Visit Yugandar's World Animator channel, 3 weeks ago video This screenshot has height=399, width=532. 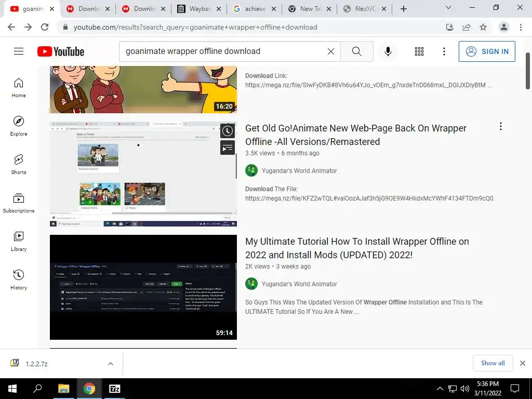point(299,284)
